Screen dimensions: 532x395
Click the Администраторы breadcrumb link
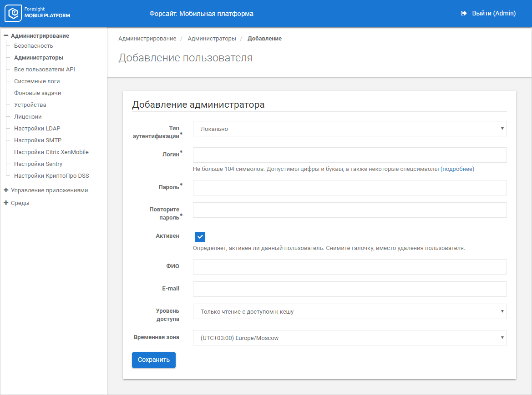point(212,39)
